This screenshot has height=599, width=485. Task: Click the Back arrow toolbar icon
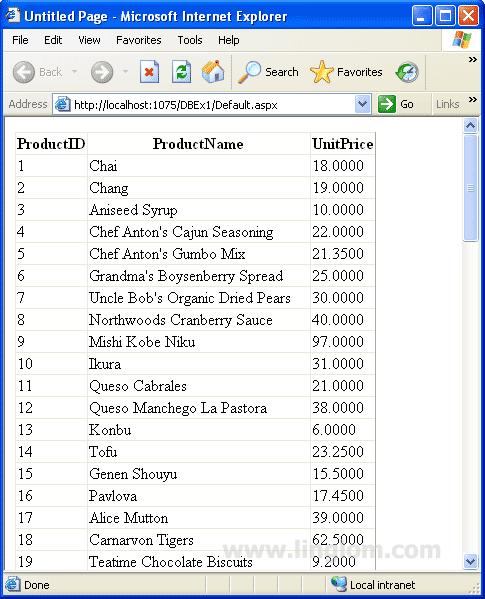(x=24, y=72)
